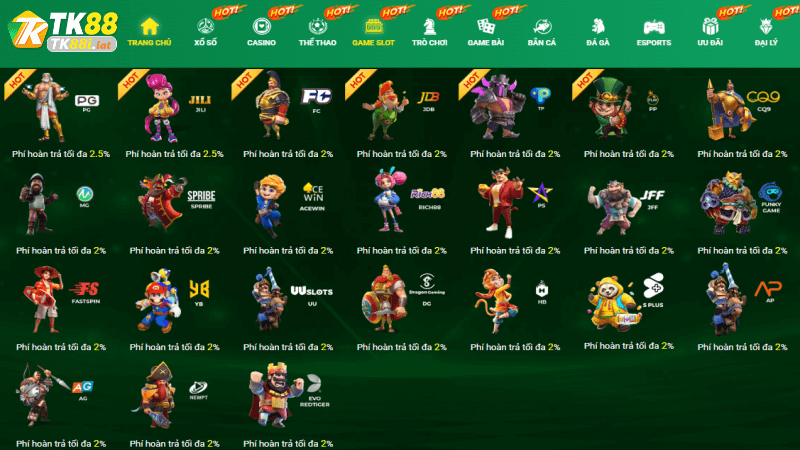The width and height of the screenshot is (800, 450).
Task: Open the TP slot provider
Action: pos(515,115)
